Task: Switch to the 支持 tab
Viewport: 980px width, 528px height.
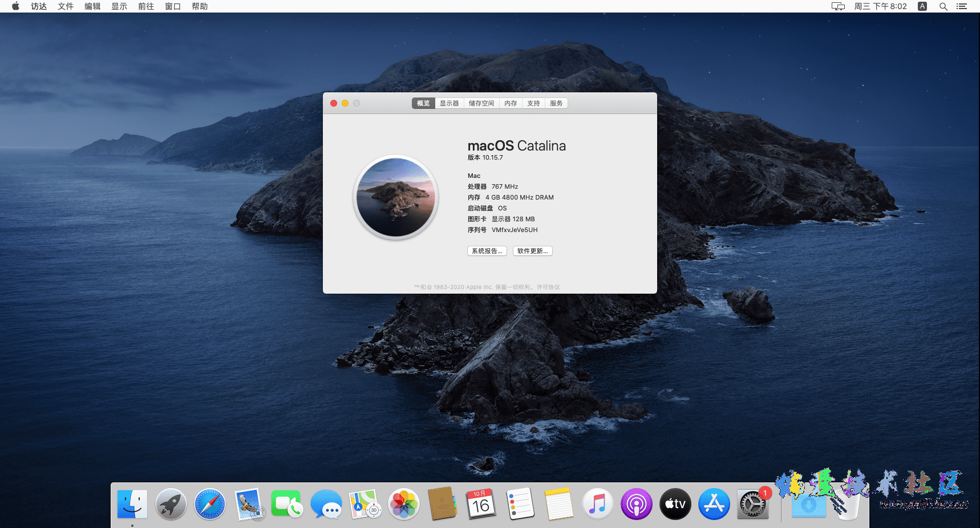Action: point(533,103)
